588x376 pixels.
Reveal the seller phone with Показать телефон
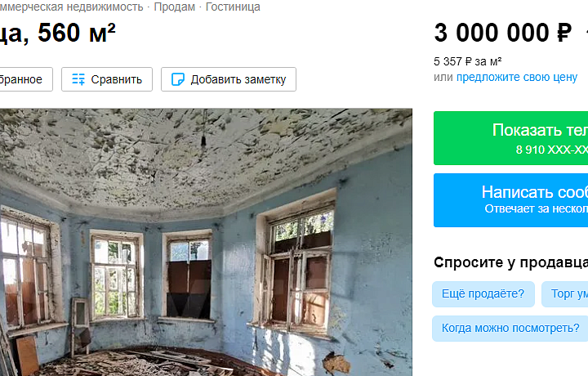click(x=510, y=138)
